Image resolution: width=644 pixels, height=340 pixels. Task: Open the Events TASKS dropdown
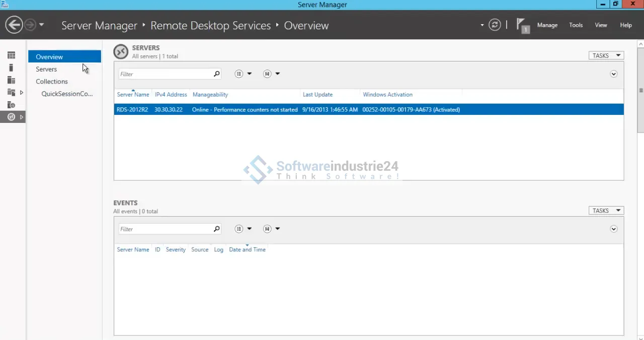pyautogui.click(x=606, y=211)
